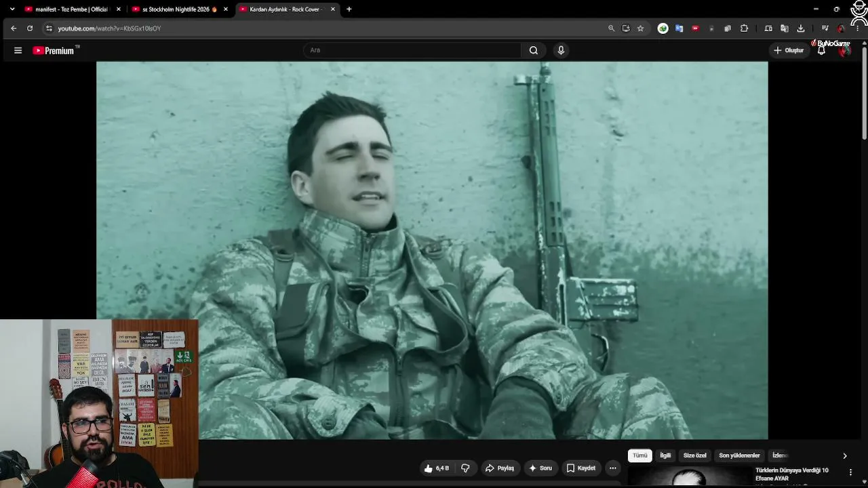Open the browser profile avatar

842,28
